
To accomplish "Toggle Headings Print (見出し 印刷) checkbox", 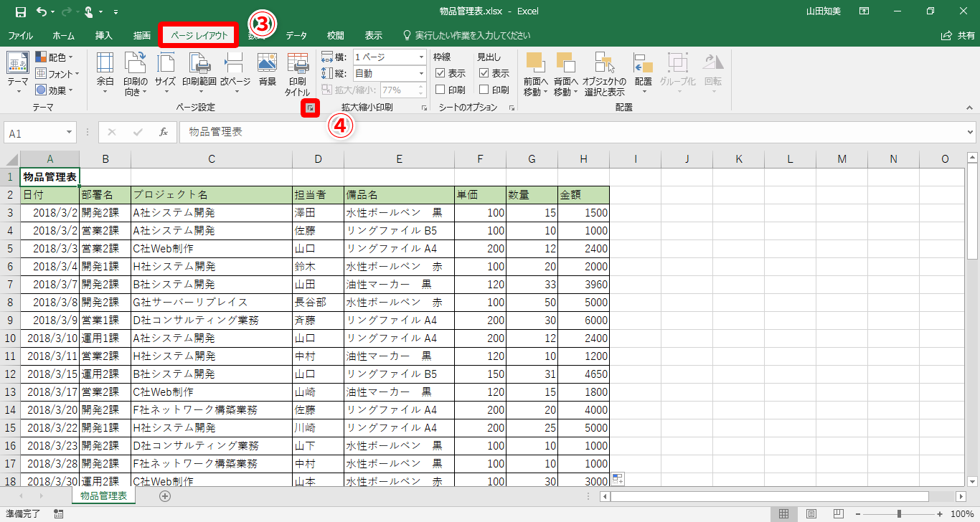I will [484, 90].
